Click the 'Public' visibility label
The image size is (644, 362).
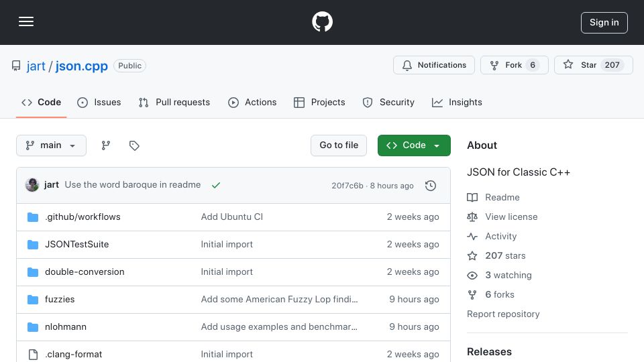click(x=129, y=66)
